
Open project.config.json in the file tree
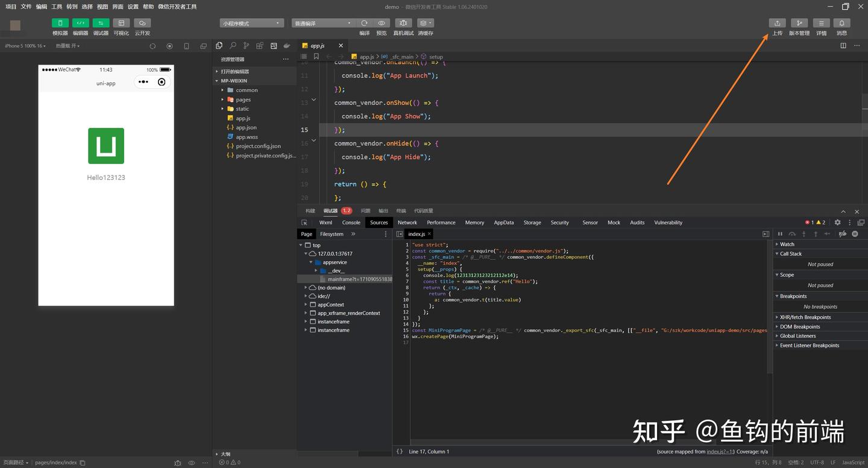point(258,146)
